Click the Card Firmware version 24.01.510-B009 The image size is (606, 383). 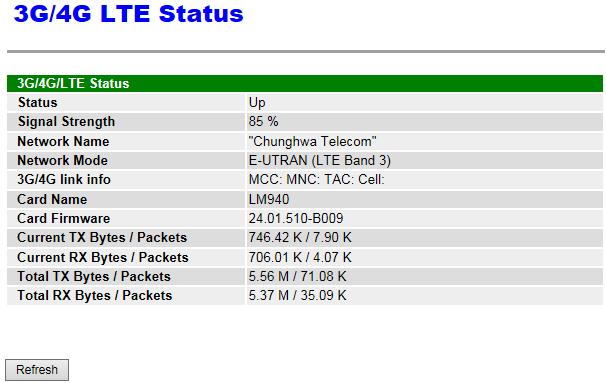[x=296, y=218]
